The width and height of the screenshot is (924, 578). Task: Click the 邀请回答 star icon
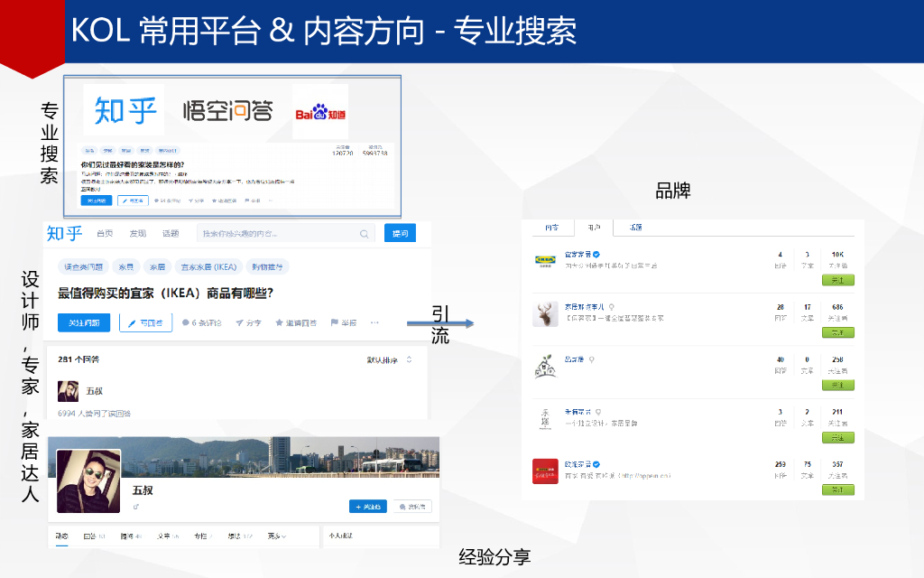coord(280,322)
